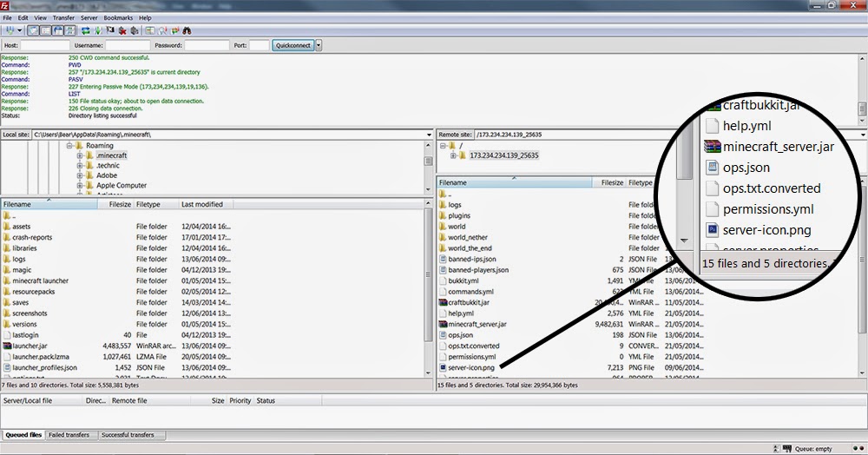Click the Refresh file lists icon

click(x=86, y=31)
